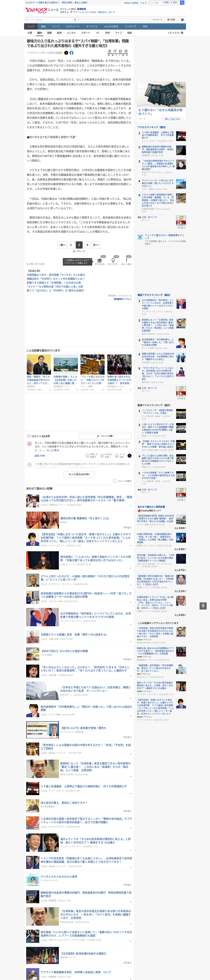Open エンタメ category in sub navigation
This screenshot has width=210, height=980.
pyautogui.click(x=71, y=33)
